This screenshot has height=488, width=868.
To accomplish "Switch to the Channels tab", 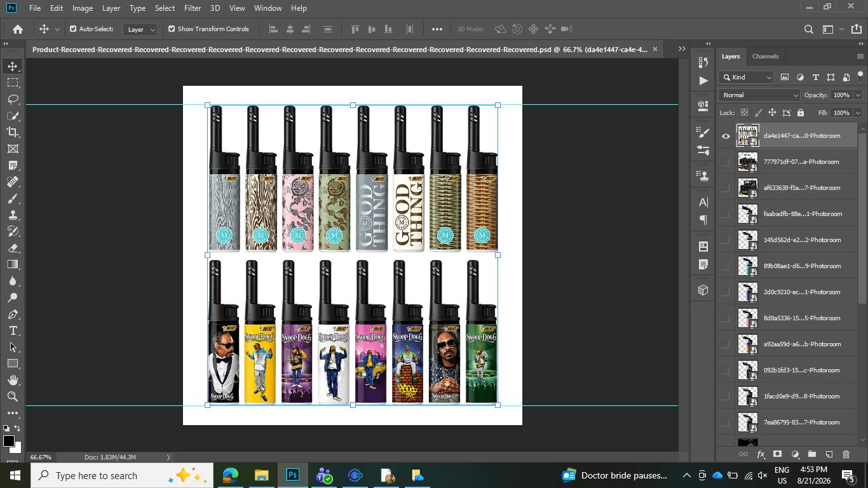I will [765, 56].
